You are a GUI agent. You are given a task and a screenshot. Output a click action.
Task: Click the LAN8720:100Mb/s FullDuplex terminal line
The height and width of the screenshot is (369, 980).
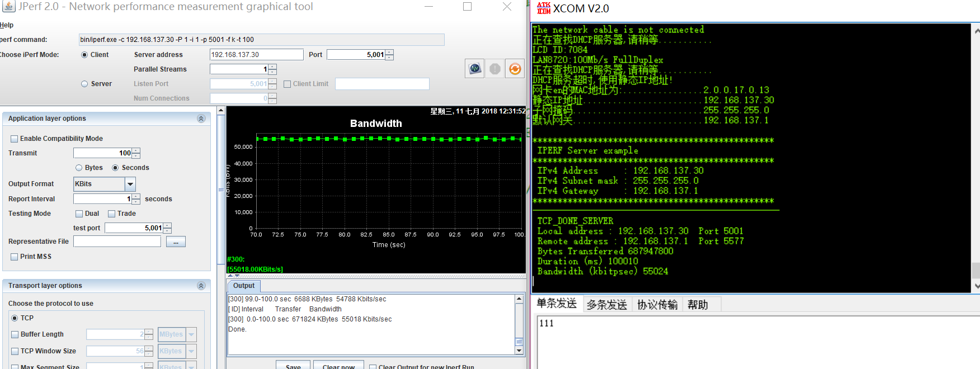pos(598,60)
